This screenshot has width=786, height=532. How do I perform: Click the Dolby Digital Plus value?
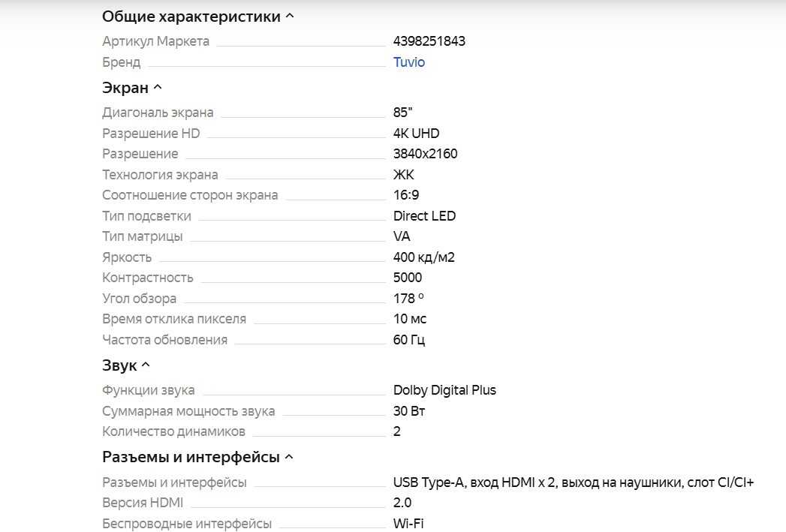coord(444,390)
